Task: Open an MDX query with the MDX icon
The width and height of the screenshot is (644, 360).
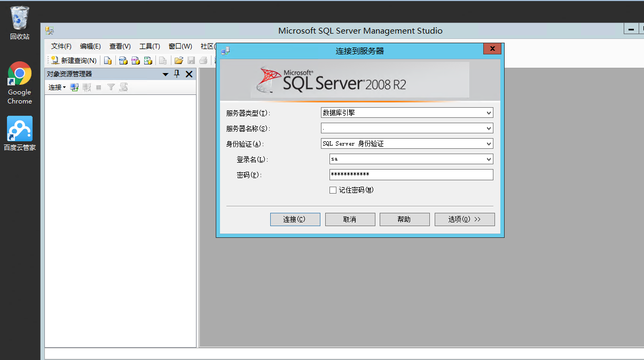Action: [123, 60]
